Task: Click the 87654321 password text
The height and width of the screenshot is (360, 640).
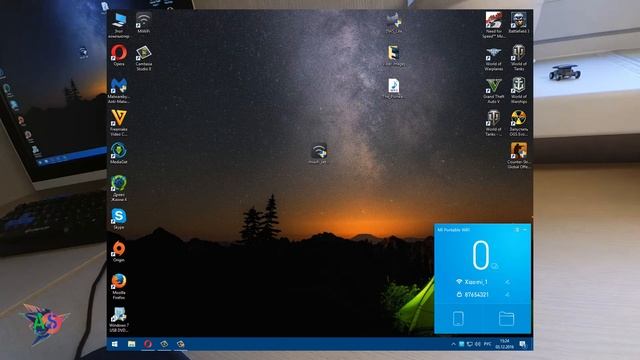Action: pyautogui.click(x=477, y=295)
